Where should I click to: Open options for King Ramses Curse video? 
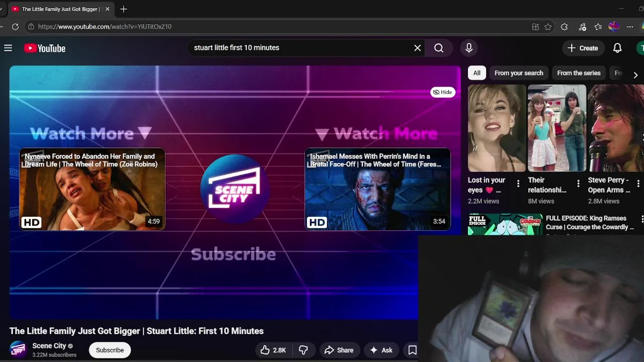pyautogui.click(x=642, y=219)
